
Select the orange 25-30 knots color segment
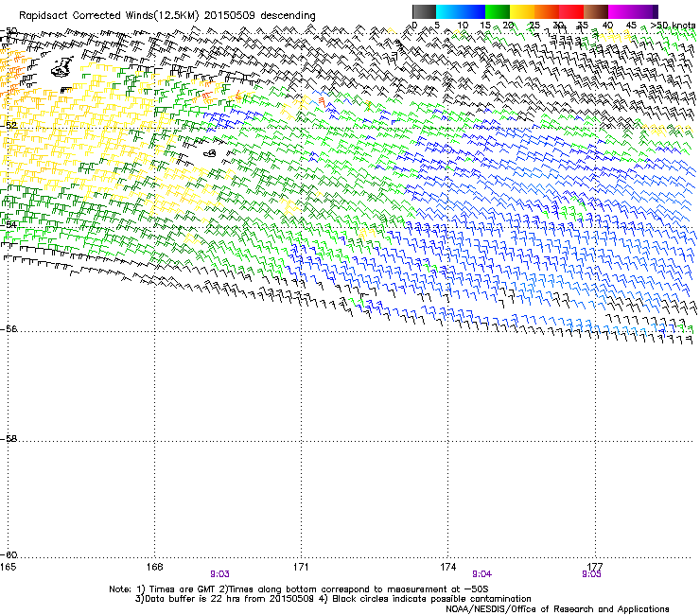coord(547,11)
